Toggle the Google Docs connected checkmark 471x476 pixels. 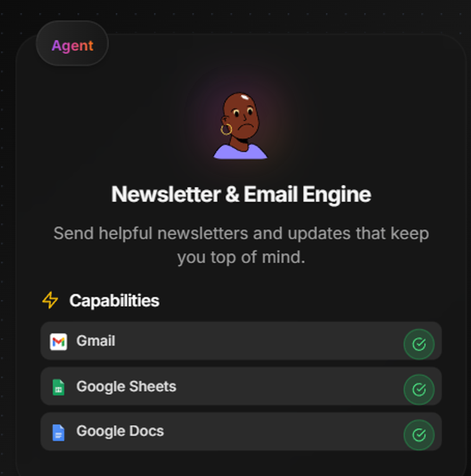click(x=419, y=435)
